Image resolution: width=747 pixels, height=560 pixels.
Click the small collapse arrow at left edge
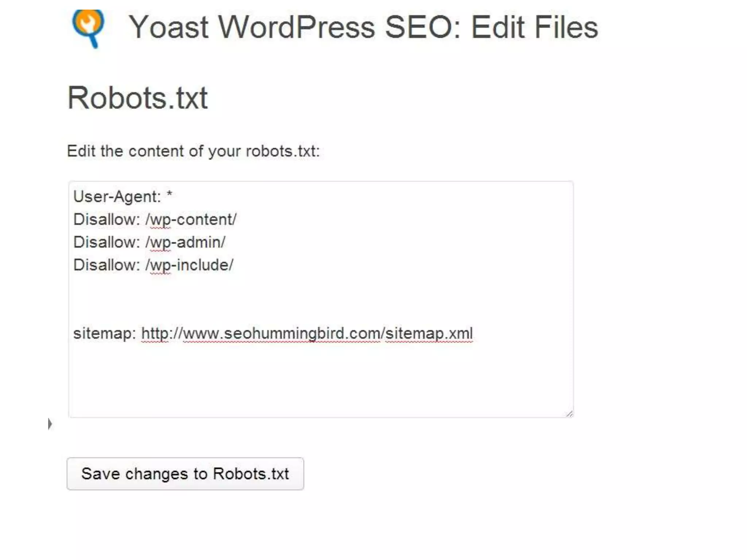pos(50,424)
